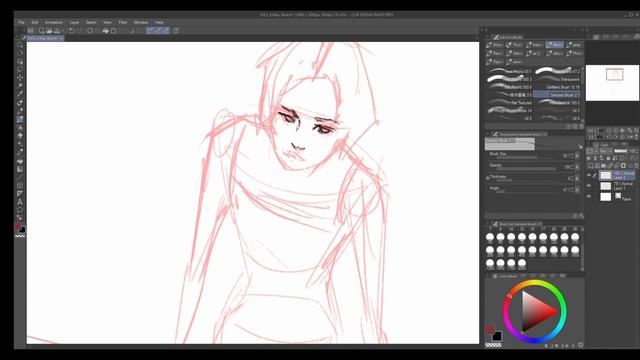The image size is (640, 360).
Task: Select the Correct line tool
Action: pyautogui.click(x=20, y=218)
